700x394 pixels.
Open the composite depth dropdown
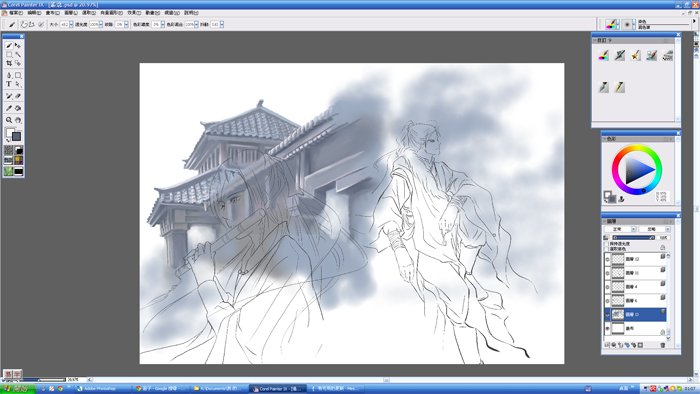coord(656,229)
